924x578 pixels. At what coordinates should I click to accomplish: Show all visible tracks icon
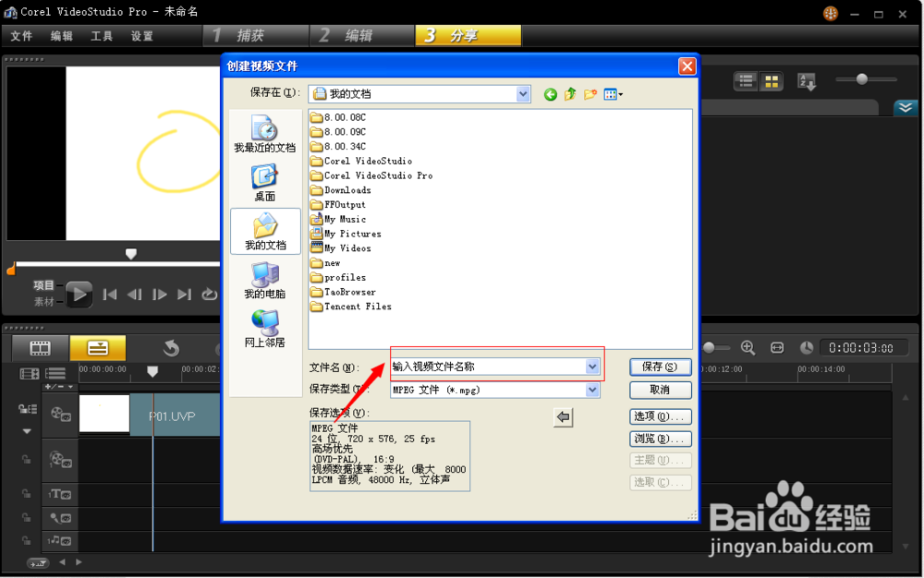[30, 373]
